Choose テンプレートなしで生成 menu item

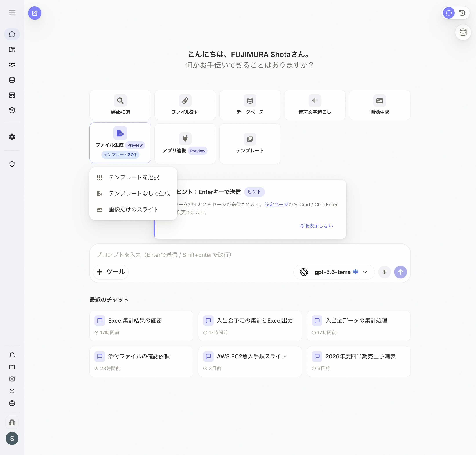click(134, 193)
